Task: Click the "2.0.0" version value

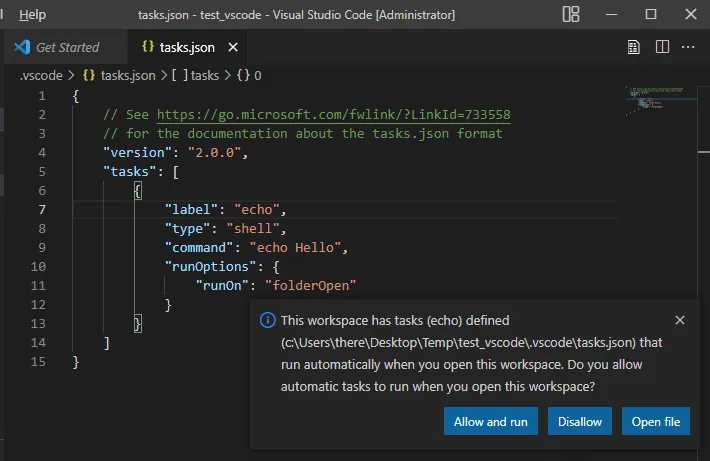Action: pyautogui.click(x=214, y=153)
